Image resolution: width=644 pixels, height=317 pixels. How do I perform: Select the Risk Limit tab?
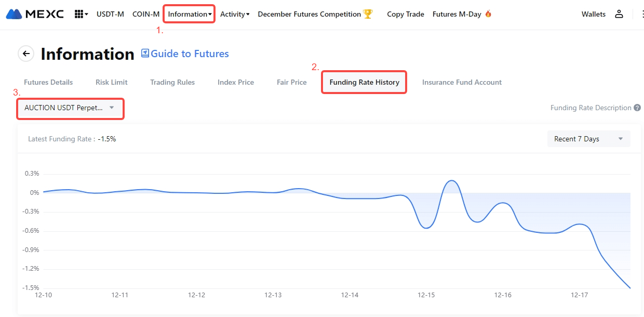click(111, 82)
